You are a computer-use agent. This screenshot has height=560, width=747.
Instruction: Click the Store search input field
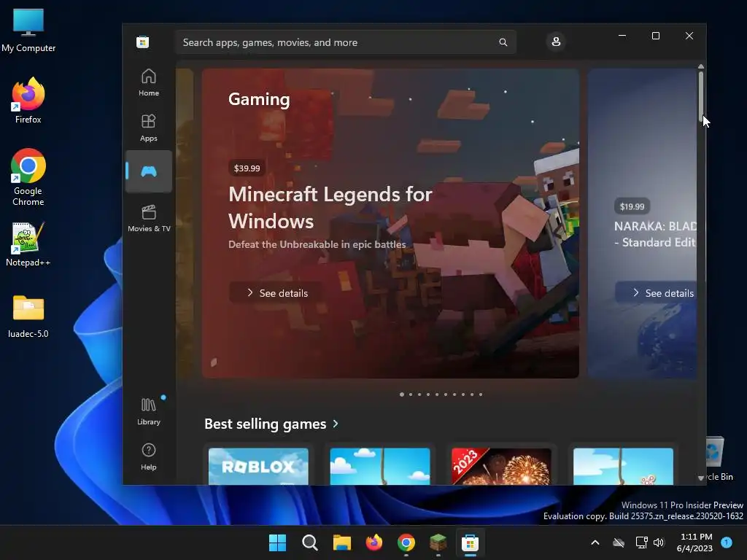pyautogui.click(x=345, y=42)
